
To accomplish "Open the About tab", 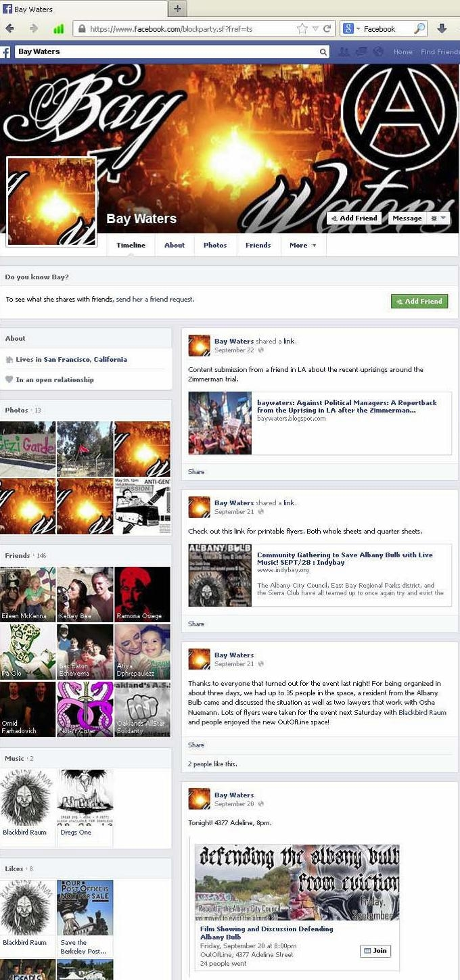I will click(175, 245).
